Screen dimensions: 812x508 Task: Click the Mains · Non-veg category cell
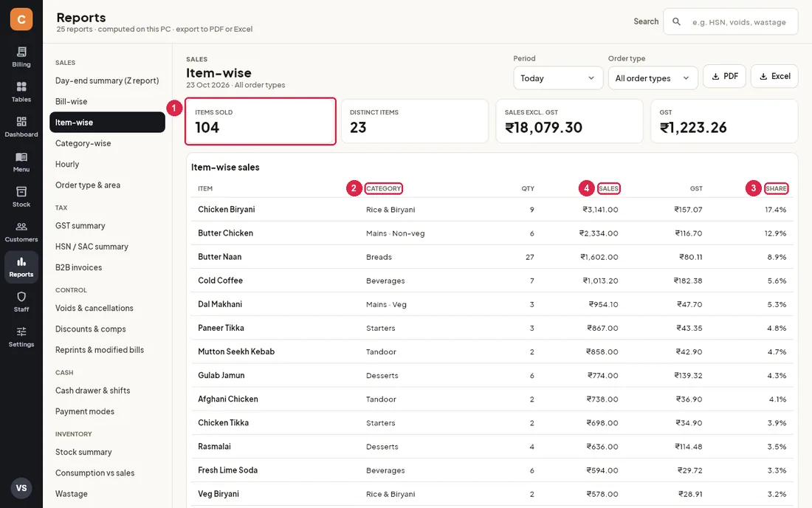pyautogui.click(x=395, y=233)
